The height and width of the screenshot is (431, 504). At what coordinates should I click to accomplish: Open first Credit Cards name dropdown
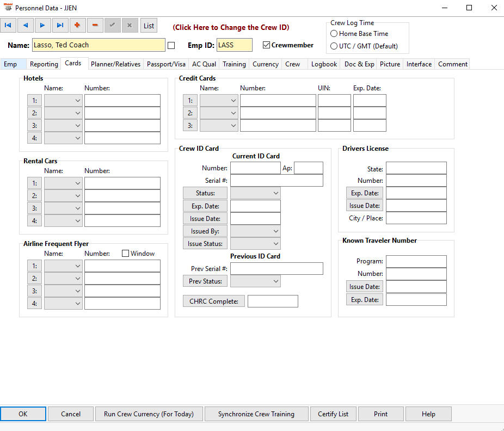[x=219, y=101]
